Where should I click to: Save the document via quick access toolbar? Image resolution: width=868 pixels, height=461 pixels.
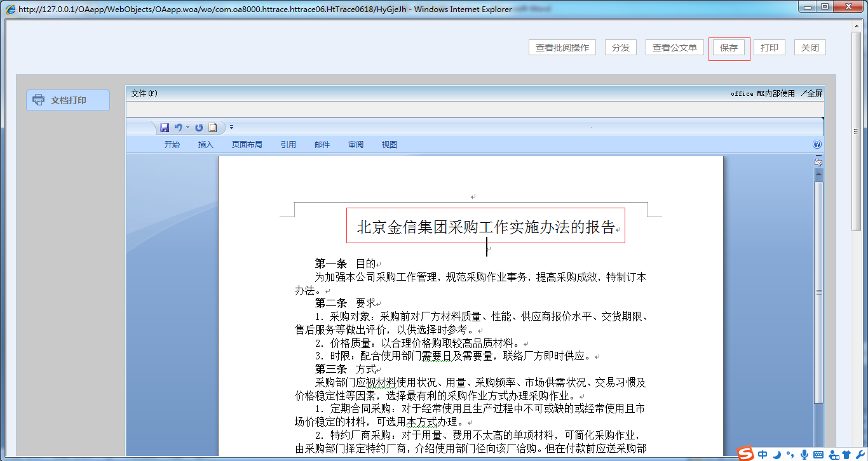tap(165, 127)
